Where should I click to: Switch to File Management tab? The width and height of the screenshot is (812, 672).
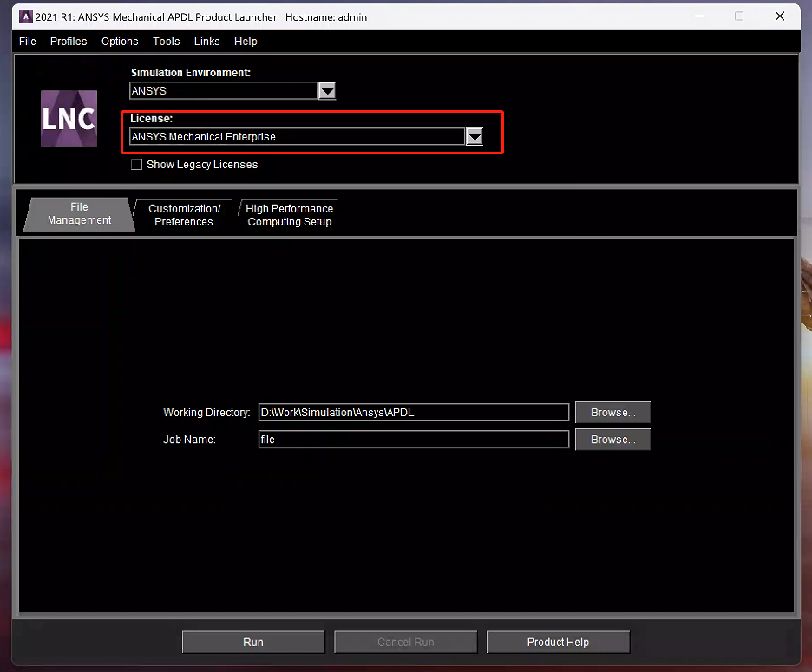[x=79, y=214]
